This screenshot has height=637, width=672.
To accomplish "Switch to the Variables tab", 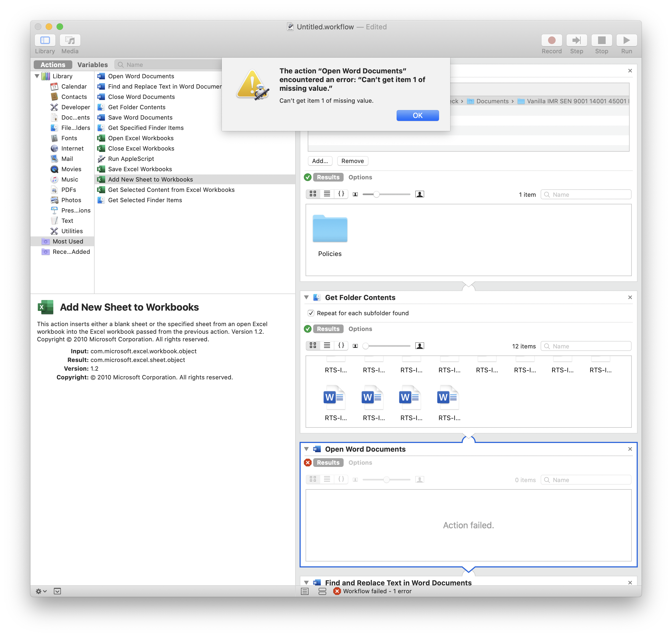I will coord(92,64).
